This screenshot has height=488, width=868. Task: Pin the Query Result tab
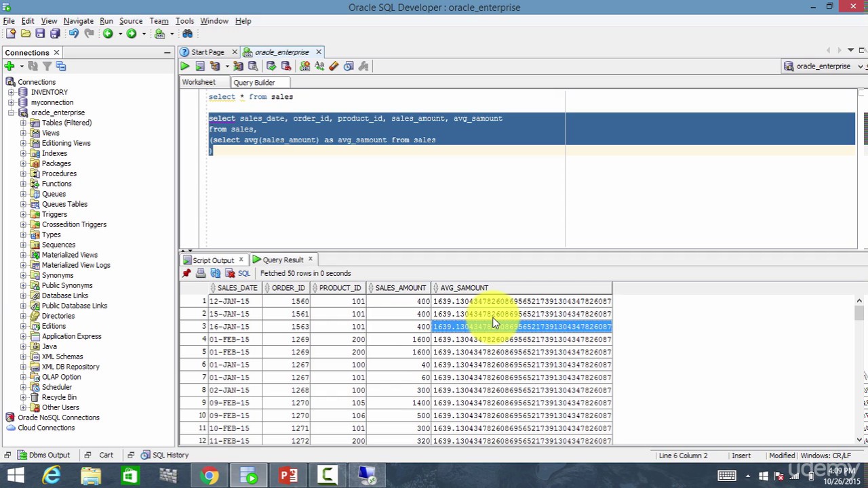pos(186,273)
